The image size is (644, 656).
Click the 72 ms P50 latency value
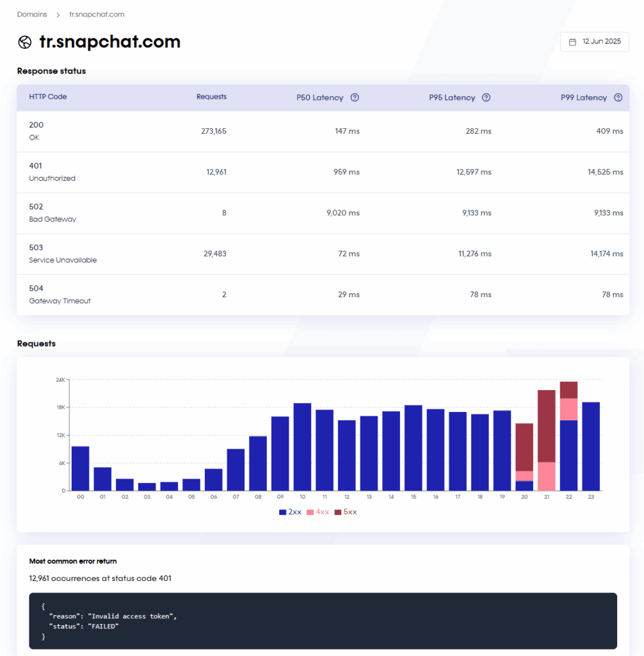(349, 254)
